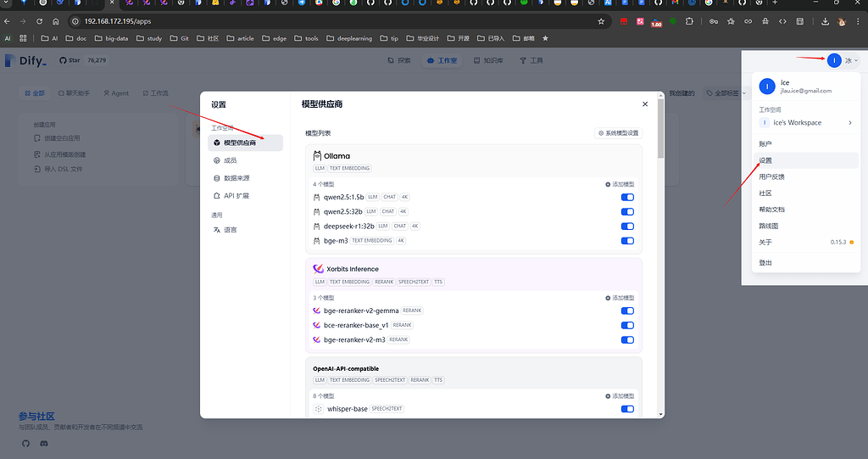Image resolution: width=868 pixels, height=459 pixels.
Task: Switch to Knowledge tab
Action: tap(487, 60)
